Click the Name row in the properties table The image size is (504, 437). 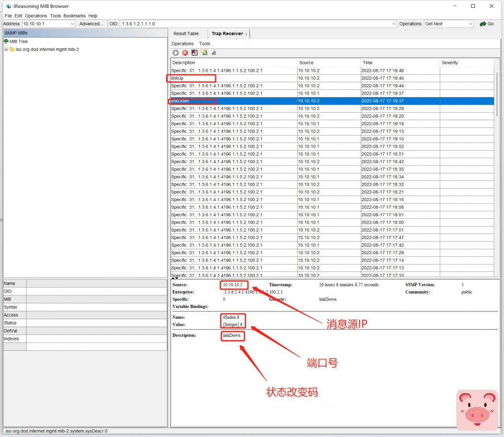(x=85, y=283)
